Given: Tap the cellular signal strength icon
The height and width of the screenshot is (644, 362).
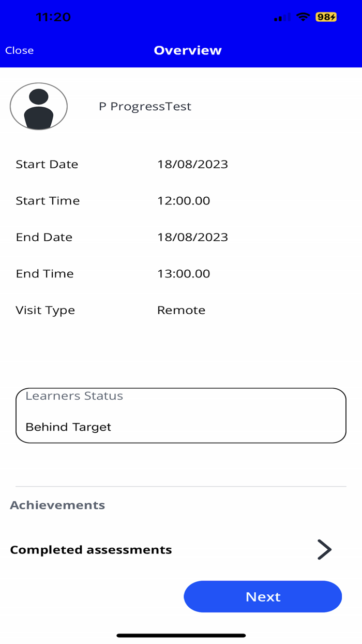Looking at the screenshot, I should point(281,17).
